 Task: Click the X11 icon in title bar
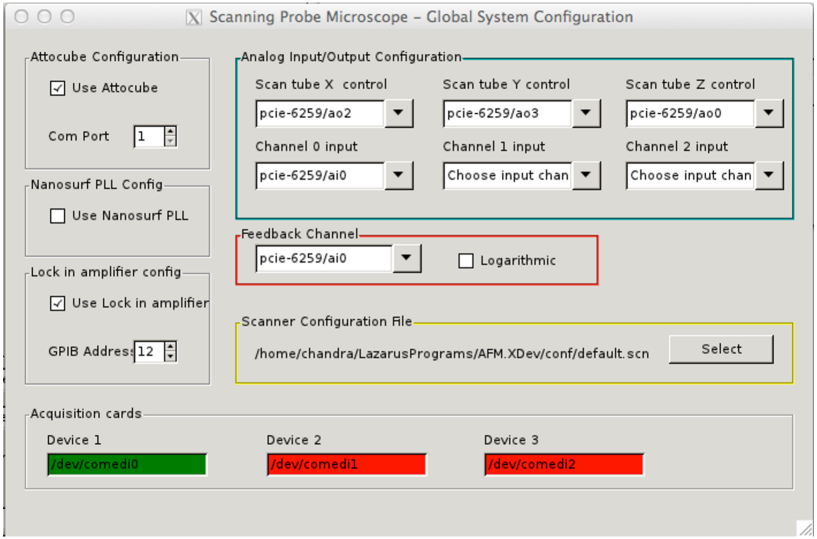(194, 17)
